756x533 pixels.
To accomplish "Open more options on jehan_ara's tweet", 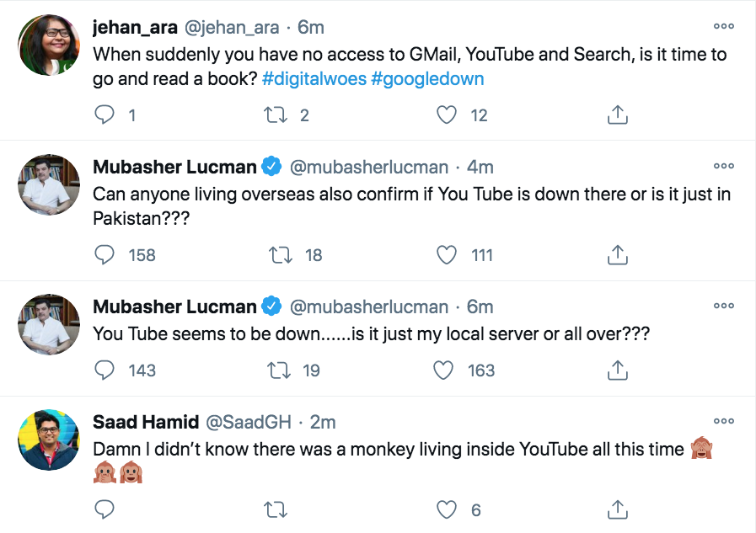I will tap(723, 27).
